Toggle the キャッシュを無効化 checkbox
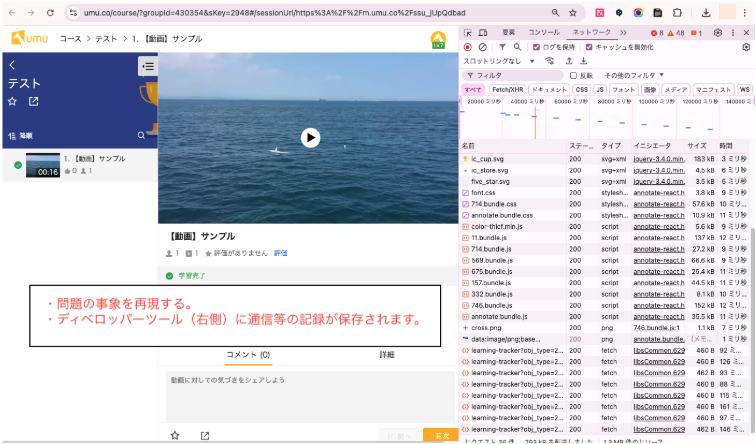The width and height of the screenshot is (756, 444). (x=588, y=47)
